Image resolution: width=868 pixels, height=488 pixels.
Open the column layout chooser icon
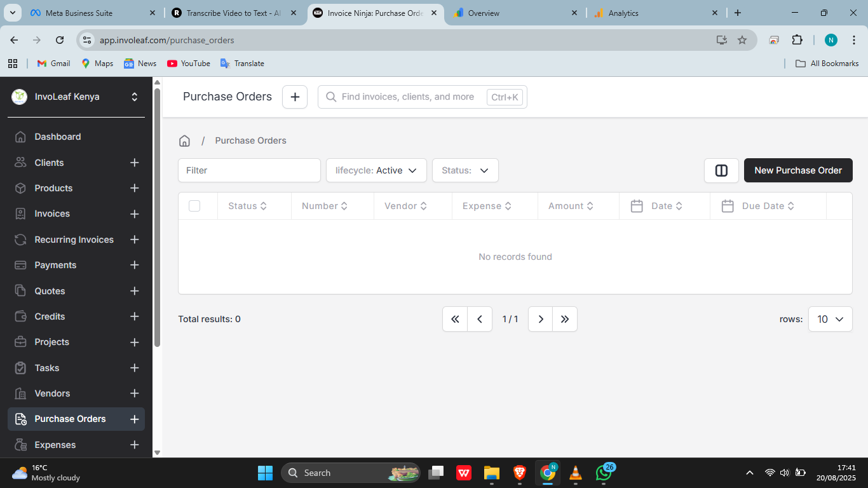tap(721, 170)
